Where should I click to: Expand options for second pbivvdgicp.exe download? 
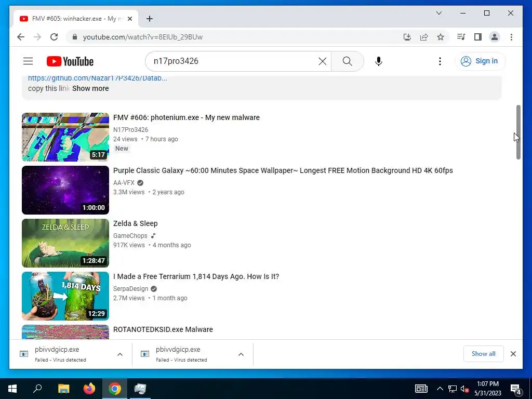pyautogui.click(x=241, y=354)
